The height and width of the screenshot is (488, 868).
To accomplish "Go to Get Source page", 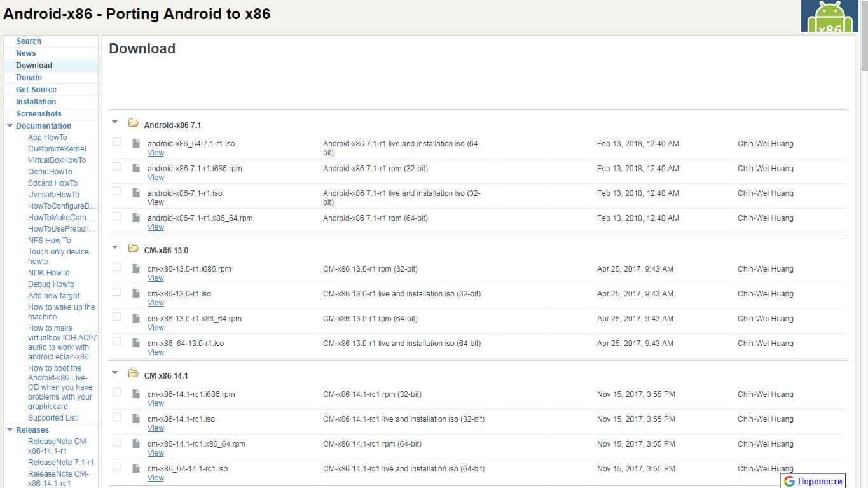I will [36, 90].
